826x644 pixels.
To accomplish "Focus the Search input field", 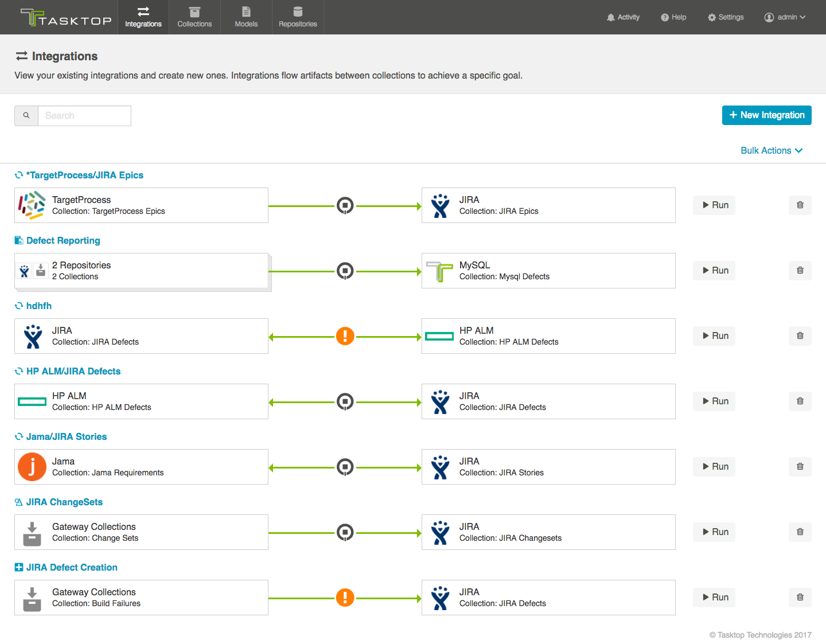I will [84, 116].
